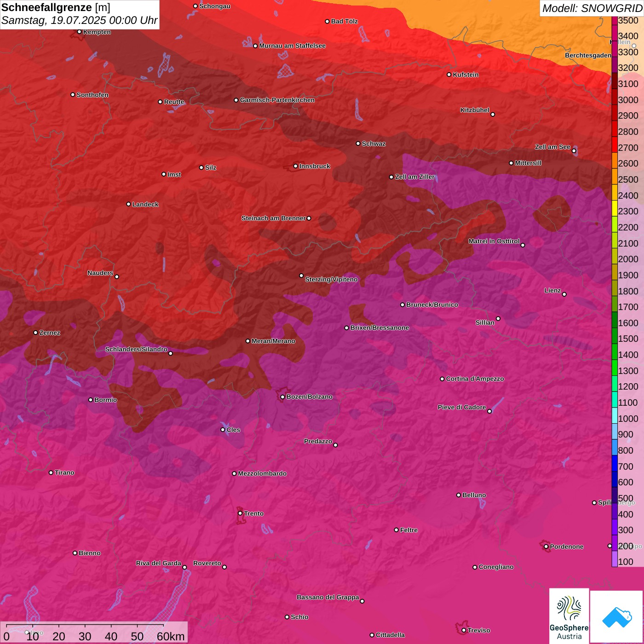644x644 pixels.
Task: Click the Cles location dot
Action: (x=223, y=430)
